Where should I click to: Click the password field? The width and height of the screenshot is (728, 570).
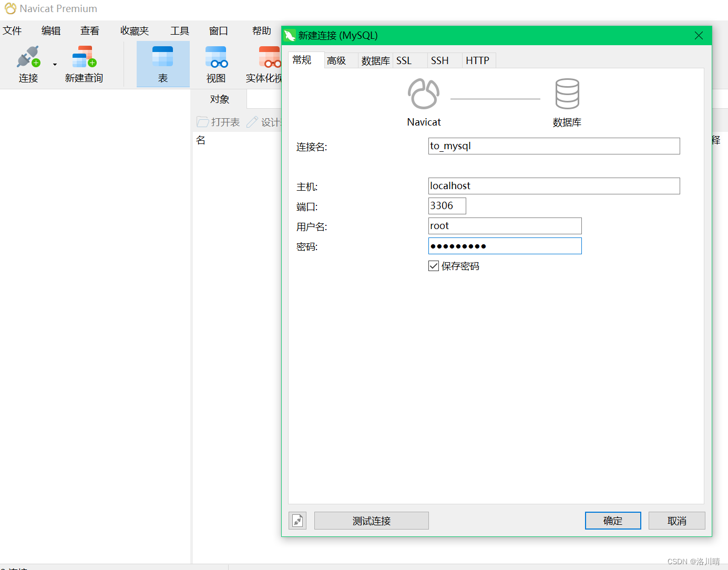(x=505, y=246)
